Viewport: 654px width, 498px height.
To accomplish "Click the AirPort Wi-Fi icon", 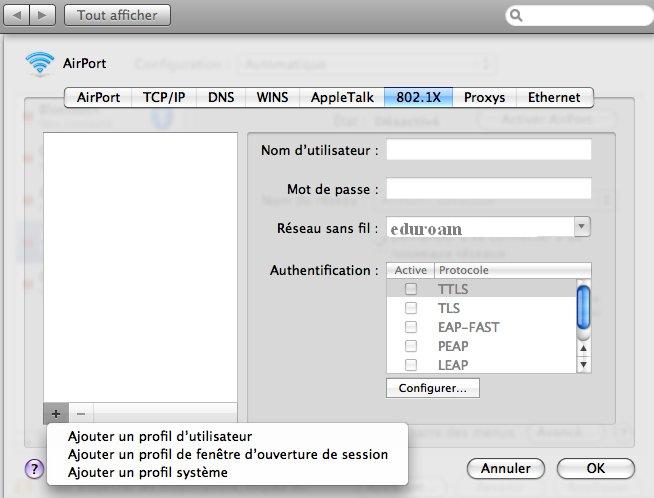I will (x=40, y=63).
